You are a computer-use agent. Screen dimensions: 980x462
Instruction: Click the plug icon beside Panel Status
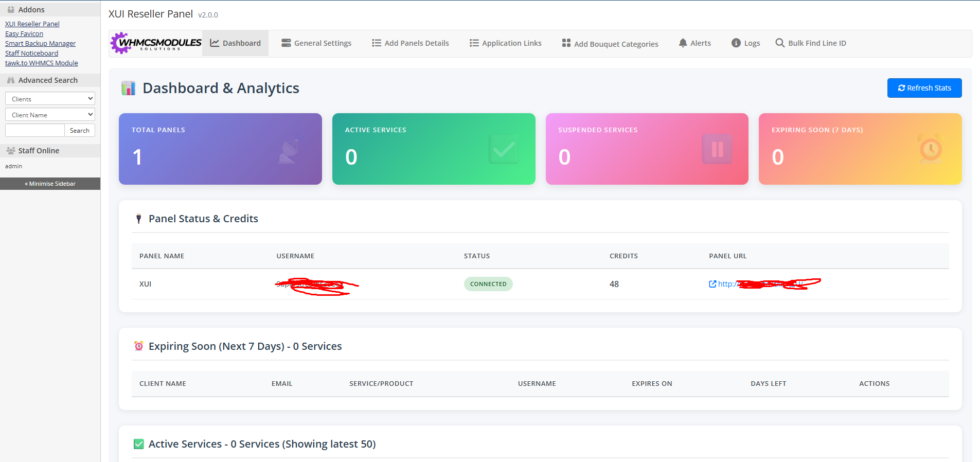click(138, 219)
